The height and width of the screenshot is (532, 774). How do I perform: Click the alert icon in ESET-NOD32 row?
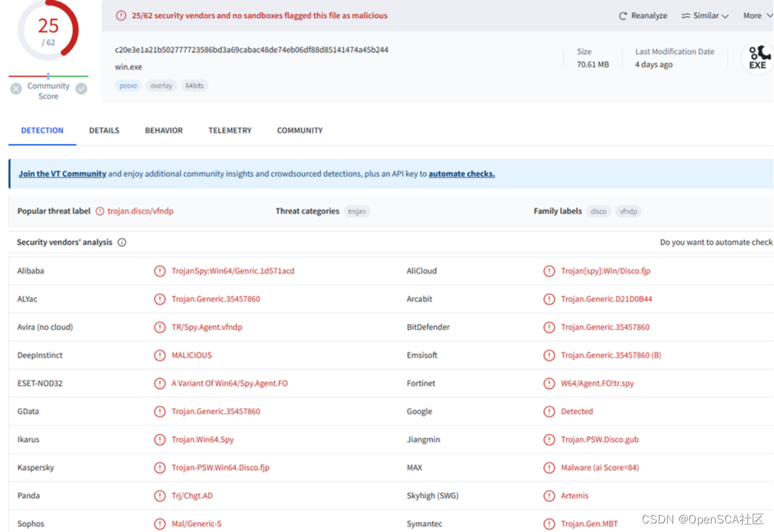coord(159,383)
